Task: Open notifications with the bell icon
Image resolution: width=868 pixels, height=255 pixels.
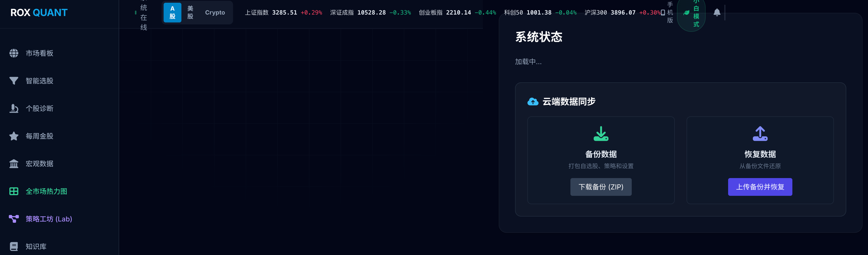Action: click(x=717, y=12)
